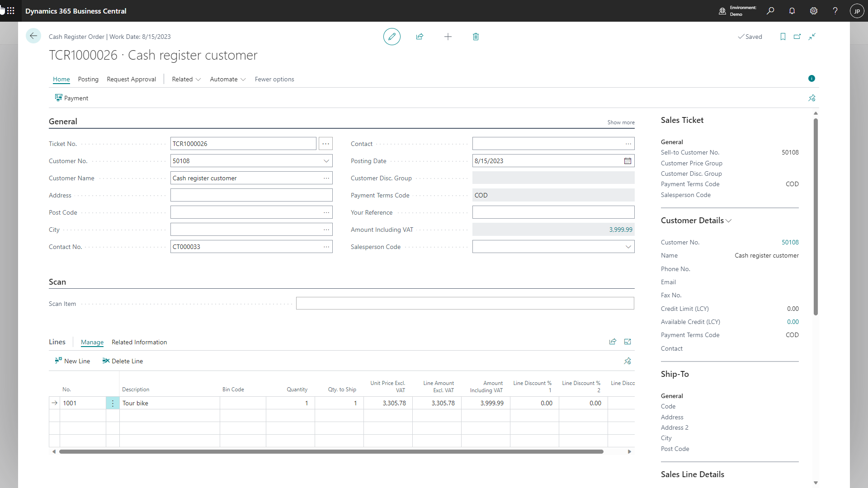
Task: Open the Available Credit 0.00 link
Action: point(793,322)
